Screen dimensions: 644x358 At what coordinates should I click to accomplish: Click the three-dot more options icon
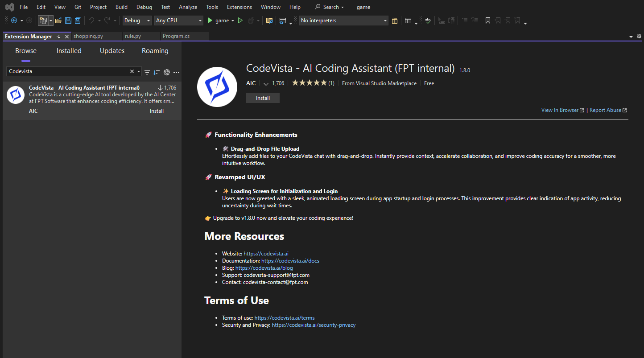(177, 72)
